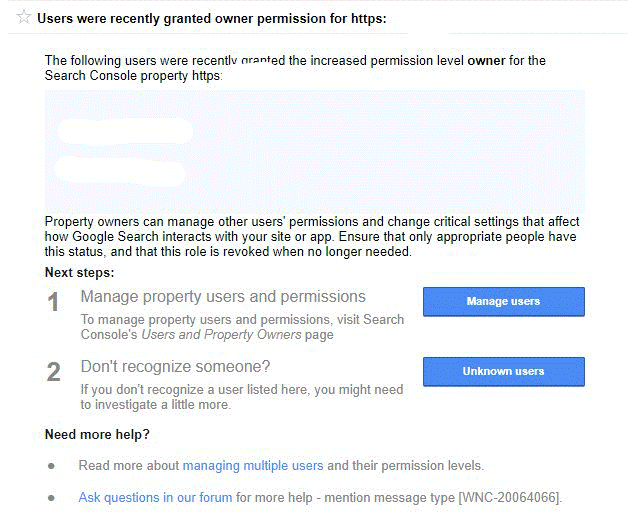Click the bold word owner in the intro
Viewport: 628px width, 525px height.
click(487, 61)
